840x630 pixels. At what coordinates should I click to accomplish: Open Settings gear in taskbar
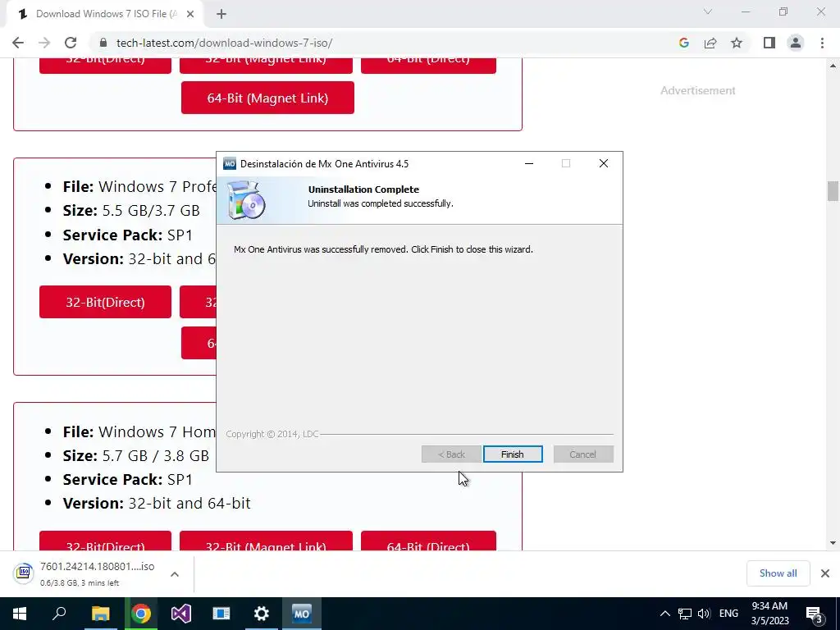(262, 614)
